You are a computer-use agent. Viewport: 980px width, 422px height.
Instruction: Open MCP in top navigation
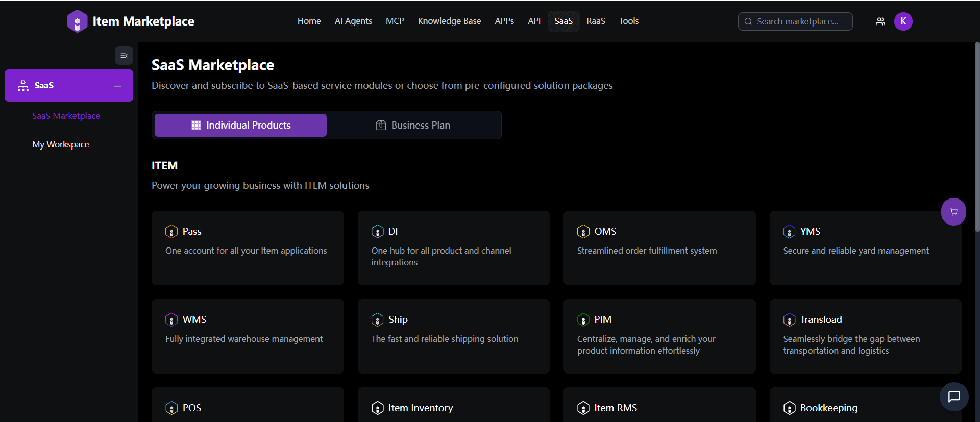(395, 21)
